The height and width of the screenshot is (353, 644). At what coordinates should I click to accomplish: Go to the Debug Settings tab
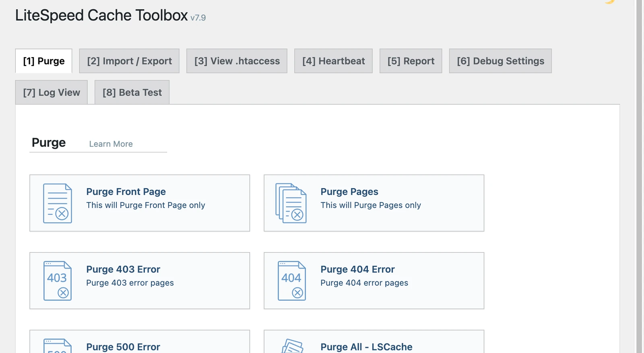point(500,61)
